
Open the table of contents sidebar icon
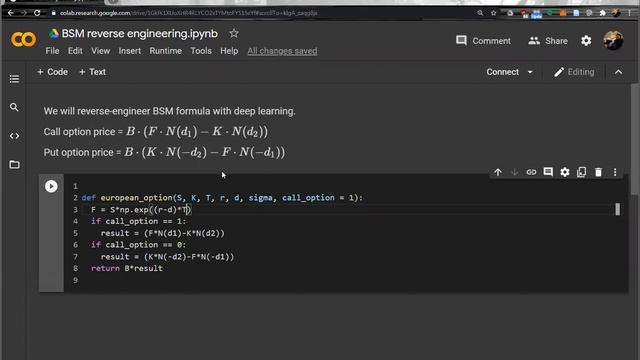(14, 78)
